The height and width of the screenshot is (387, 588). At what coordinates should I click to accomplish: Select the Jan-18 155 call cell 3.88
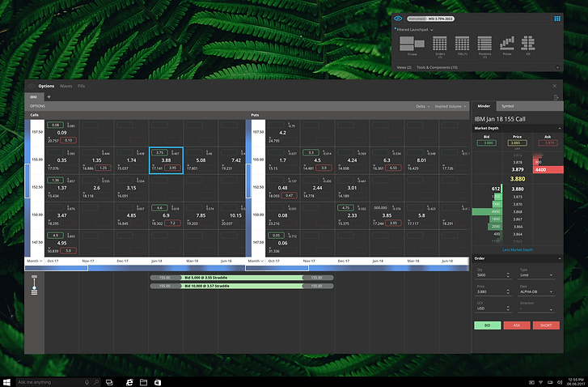coord(166,160)
